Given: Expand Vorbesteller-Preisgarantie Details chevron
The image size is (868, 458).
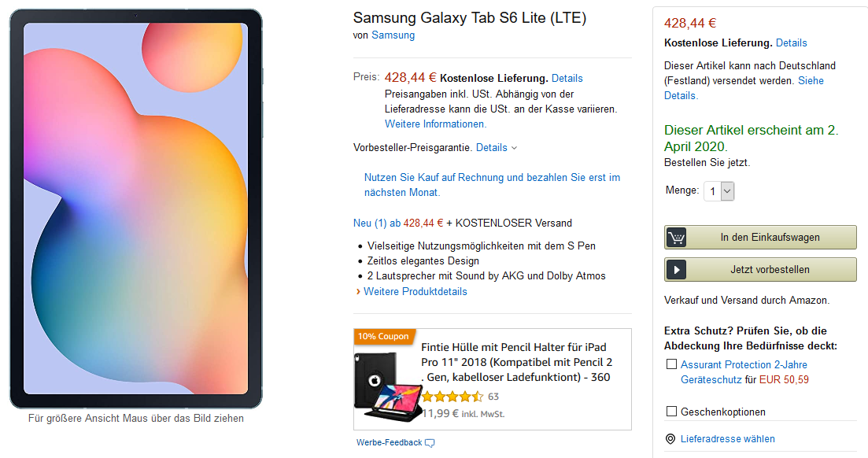Looking at the screenshot, I should [514, 148].
